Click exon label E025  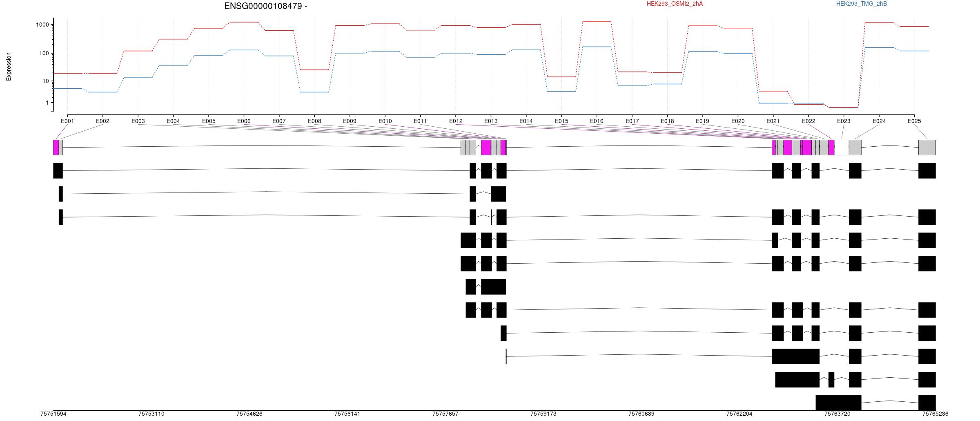pos(914,121)
